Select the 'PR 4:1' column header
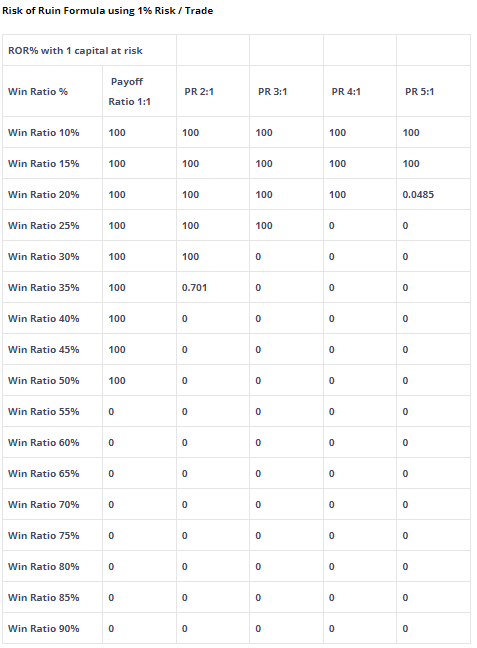 (x=360, y=91)
